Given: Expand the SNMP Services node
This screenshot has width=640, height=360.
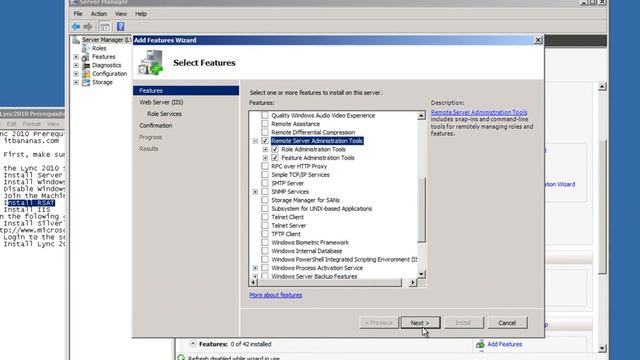Looking at the screenshot, I should click(x=255, y=192).
